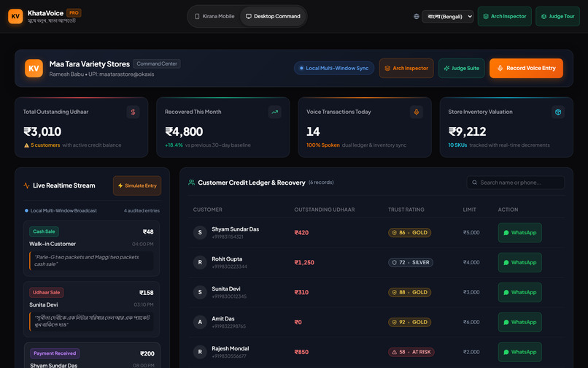Open the Bengali language dropdown
This screenshot has width=588, height=368.
pyautogui.click(x=447, y=17)
